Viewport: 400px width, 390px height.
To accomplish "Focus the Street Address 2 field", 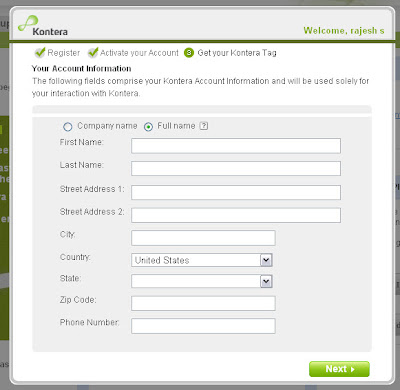I will [x=236, y=215].
